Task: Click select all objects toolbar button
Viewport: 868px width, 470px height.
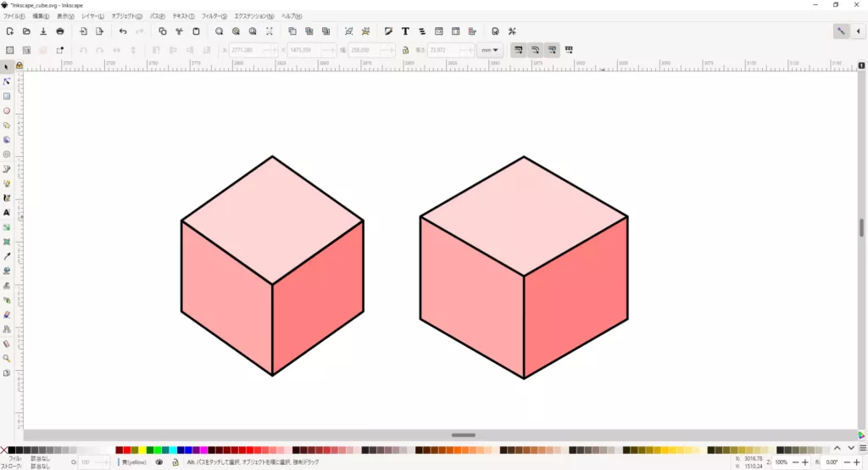Action: tap(10, 50)
